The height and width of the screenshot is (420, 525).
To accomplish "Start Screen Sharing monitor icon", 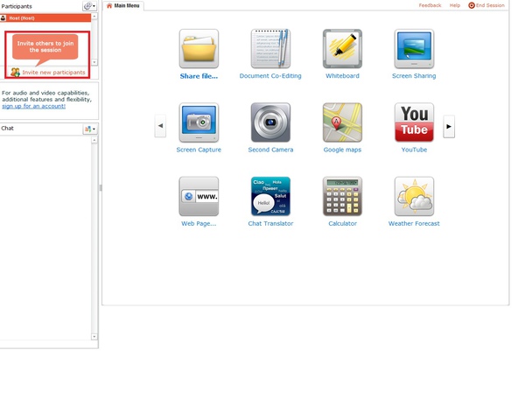I will [x=414, y=49].
